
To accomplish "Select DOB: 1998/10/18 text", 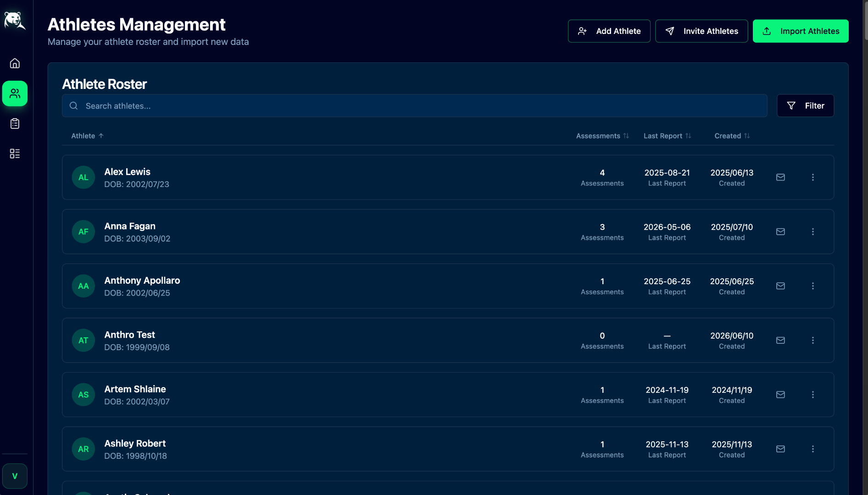I will click(x=135, y=456).
